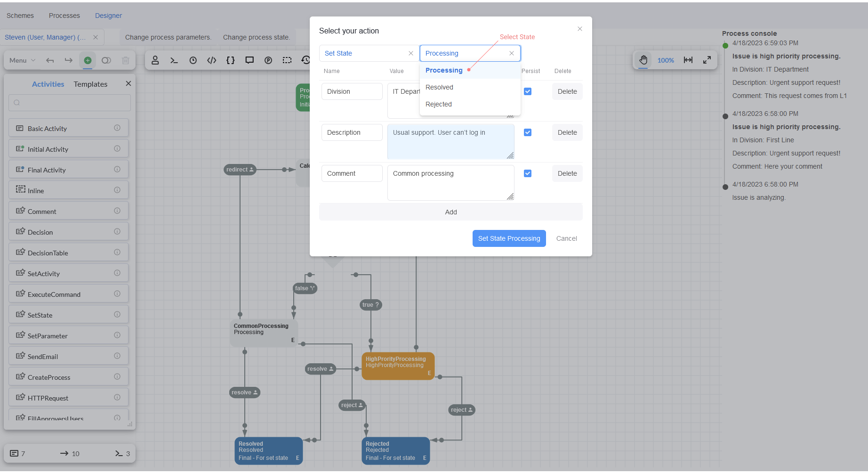Viewport: 868px width, 474px height.
Task: Click Change process state button
Action: pyautogui.click(x=257, y=37)
